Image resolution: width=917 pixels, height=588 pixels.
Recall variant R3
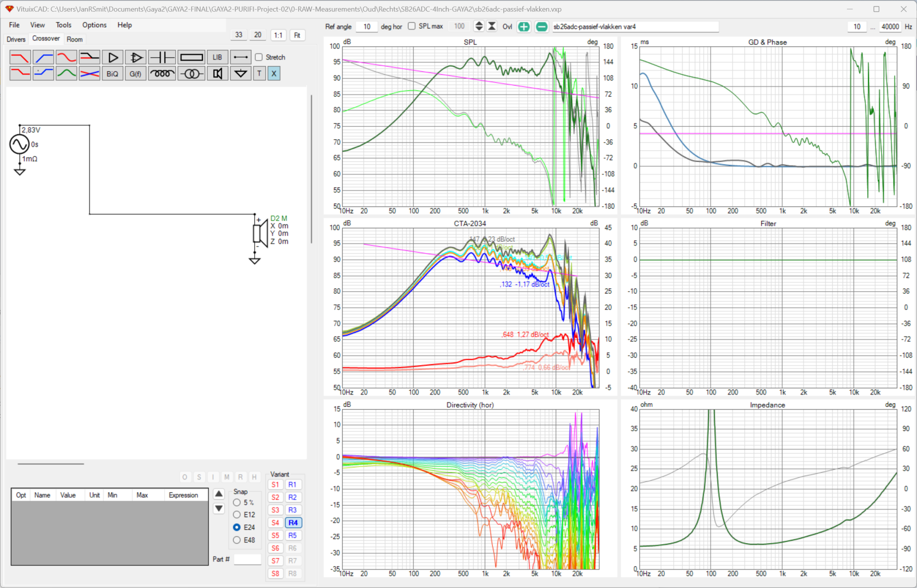[293, 510]
